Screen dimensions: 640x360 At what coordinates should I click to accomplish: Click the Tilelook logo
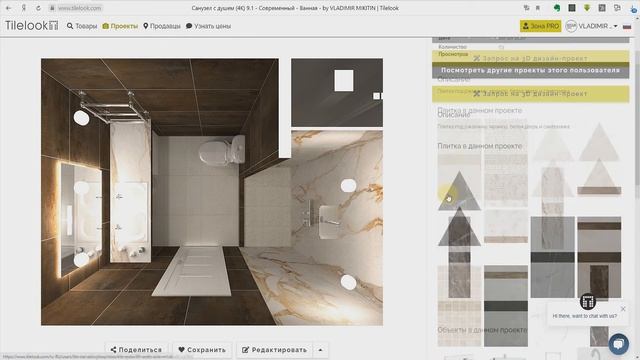31,26
